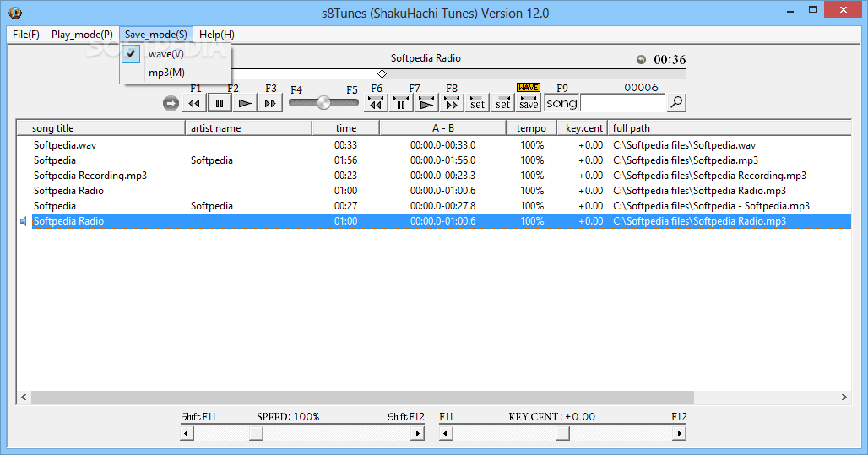Click the path C:\Softpedia files\Softpedia.wav

point(684,145)
